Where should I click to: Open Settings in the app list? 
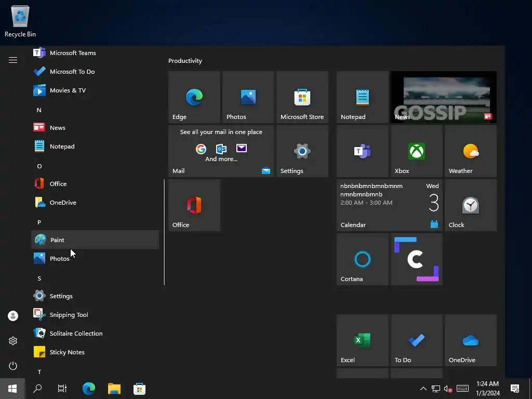[x=95, y=296]
